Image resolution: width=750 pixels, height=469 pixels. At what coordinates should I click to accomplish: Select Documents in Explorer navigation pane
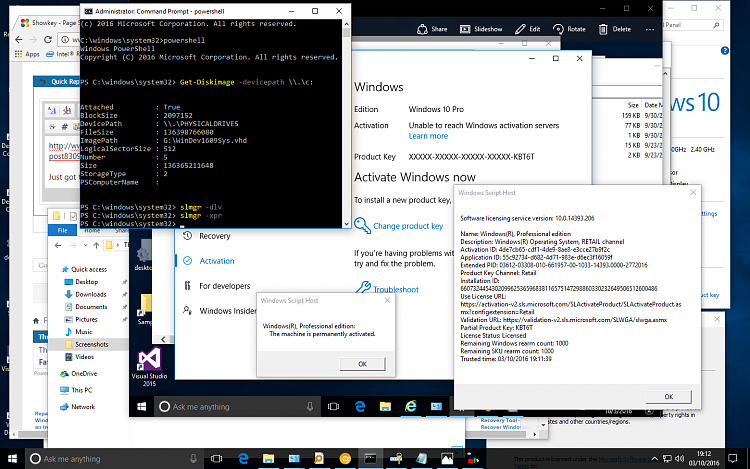[x=86, y=307]
